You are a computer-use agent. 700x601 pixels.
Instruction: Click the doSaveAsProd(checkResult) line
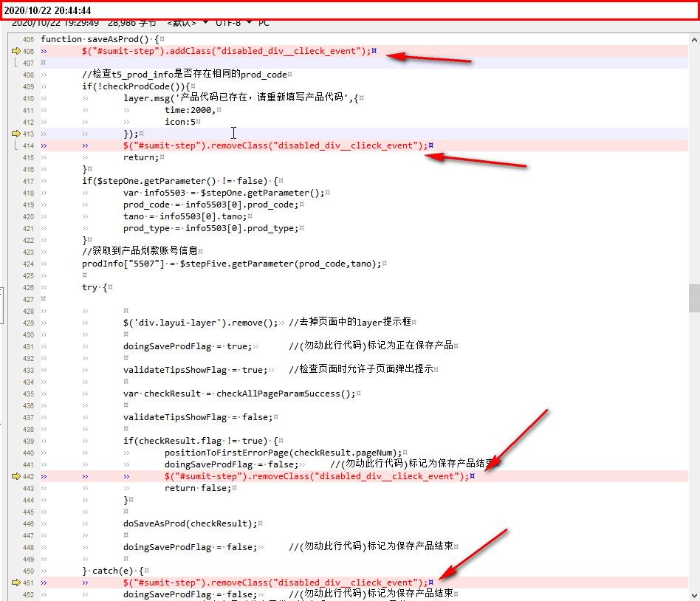click(x=193, y=523)
